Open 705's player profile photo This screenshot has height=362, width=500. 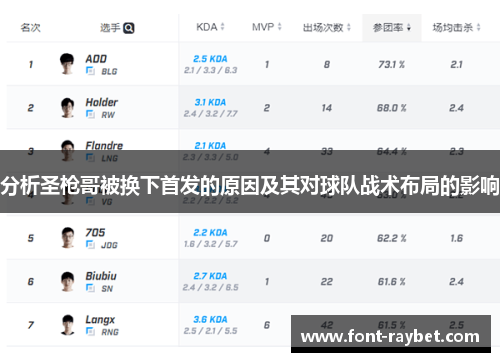pos(68,238)
